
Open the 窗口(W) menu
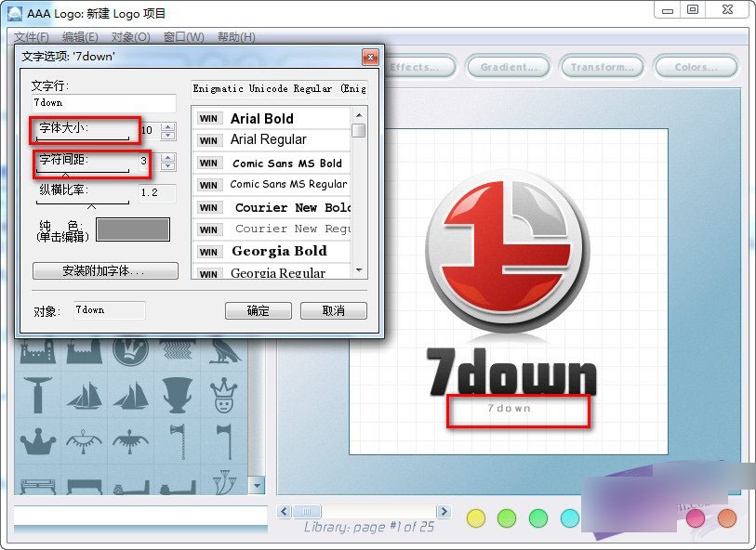[x=184, y=37]
